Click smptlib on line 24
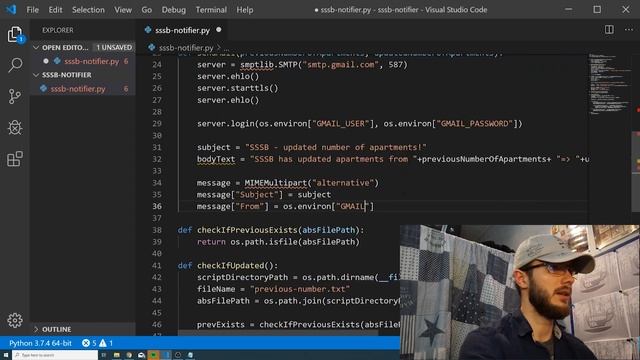 256,64
